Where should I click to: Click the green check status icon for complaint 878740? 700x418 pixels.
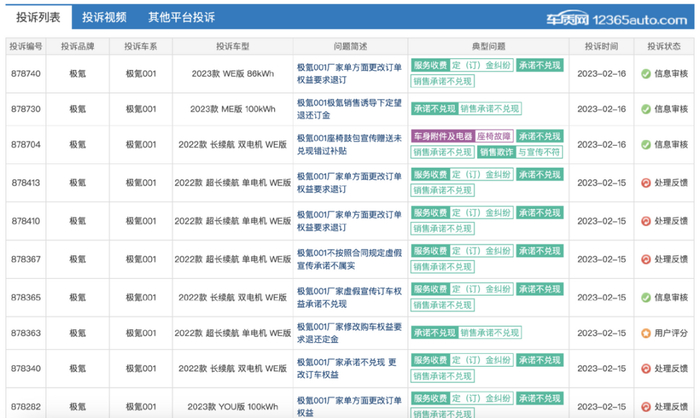tap(646, 74)
